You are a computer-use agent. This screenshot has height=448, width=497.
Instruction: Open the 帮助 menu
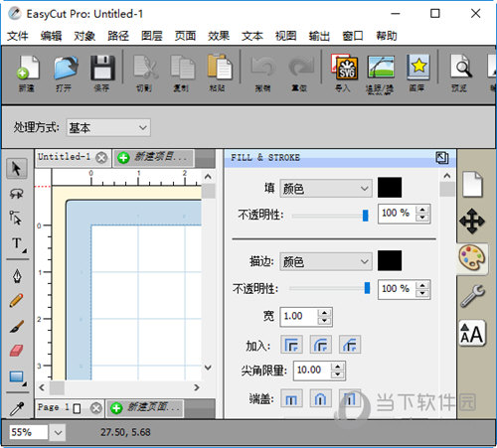pos(387,36)
